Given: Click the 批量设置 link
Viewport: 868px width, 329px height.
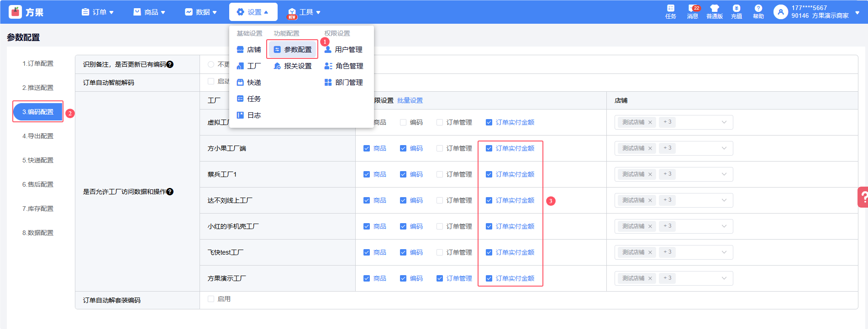Looking at the screenshot, I should 410,100.
